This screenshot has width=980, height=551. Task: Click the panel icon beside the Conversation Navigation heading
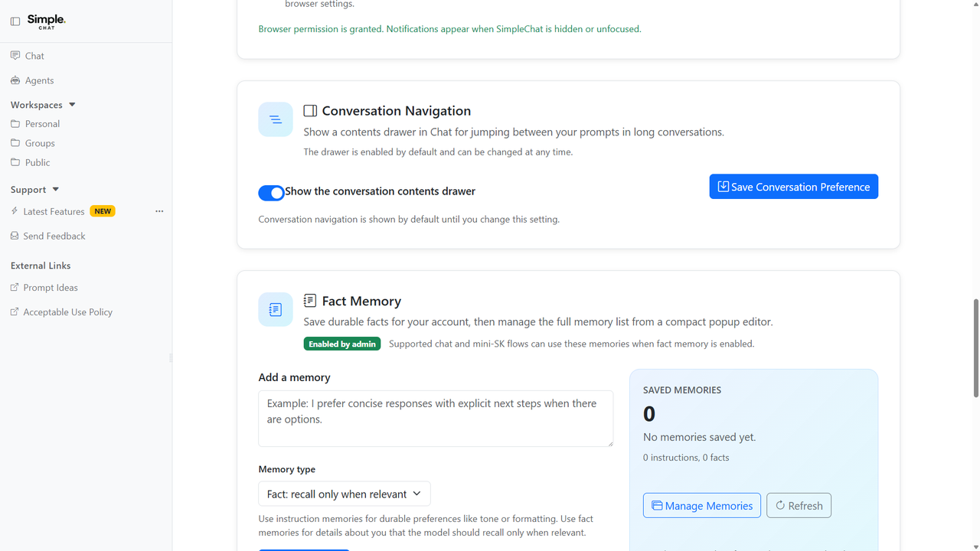pyautogui.click(x=310, y=111)
